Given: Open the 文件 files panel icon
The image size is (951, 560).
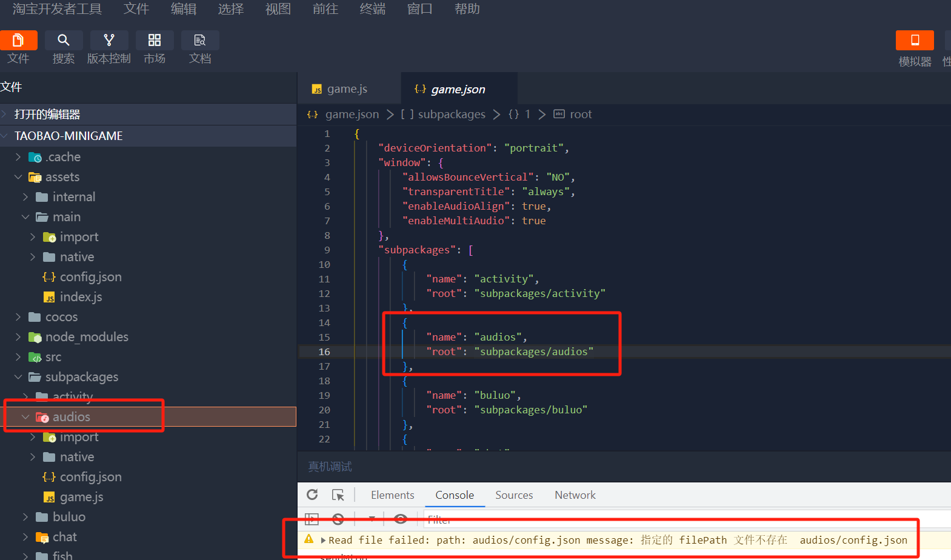Looking at the screenshot, I should 18,41.
